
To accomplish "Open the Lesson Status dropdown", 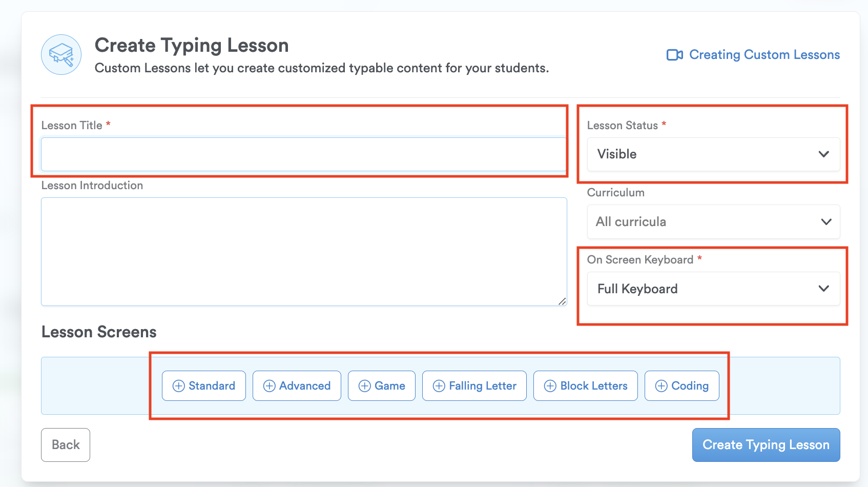I will [713, 154].
